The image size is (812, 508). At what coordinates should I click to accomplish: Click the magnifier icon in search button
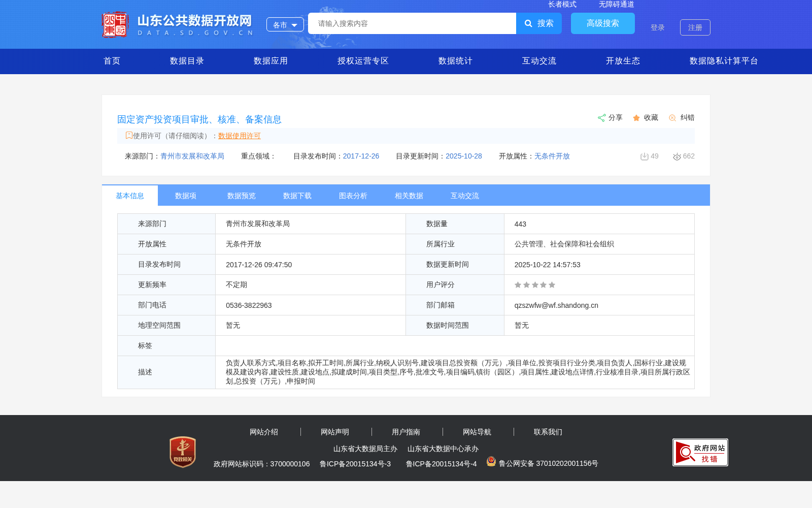coord(528,23)
